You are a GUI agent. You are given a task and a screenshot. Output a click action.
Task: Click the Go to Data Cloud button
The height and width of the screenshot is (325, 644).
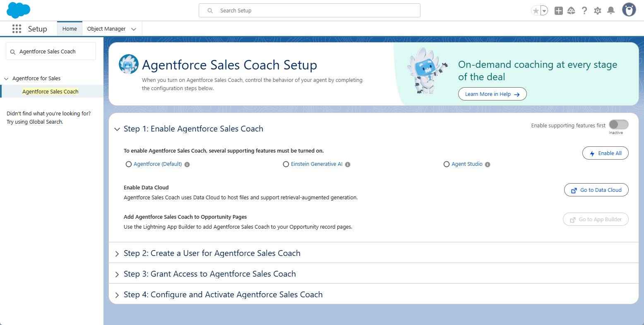point(596,190)
